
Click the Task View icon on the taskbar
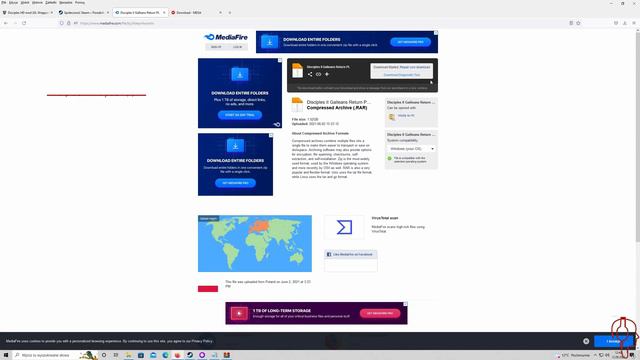(116, 355)
